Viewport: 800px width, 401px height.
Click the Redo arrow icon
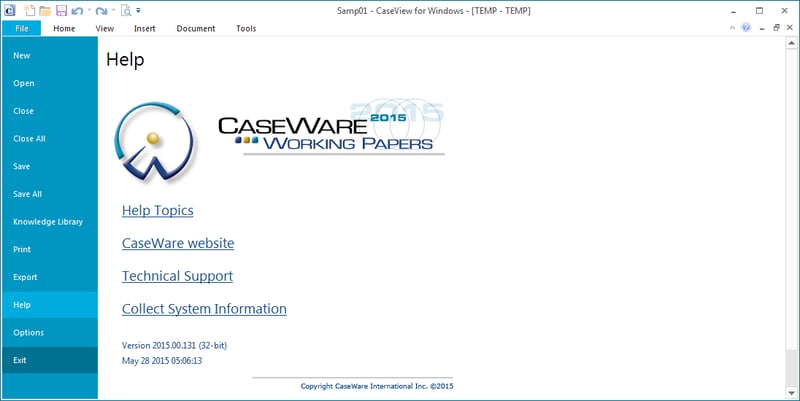click(100, 10)
